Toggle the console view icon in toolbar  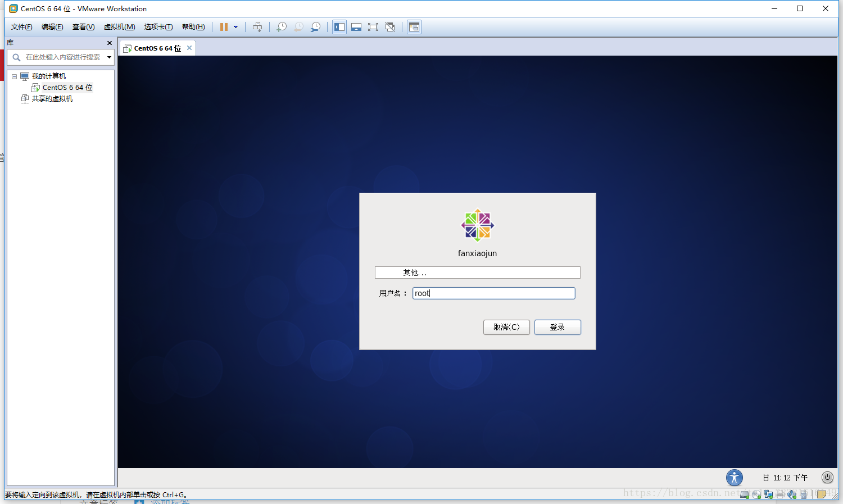[414, 27]
